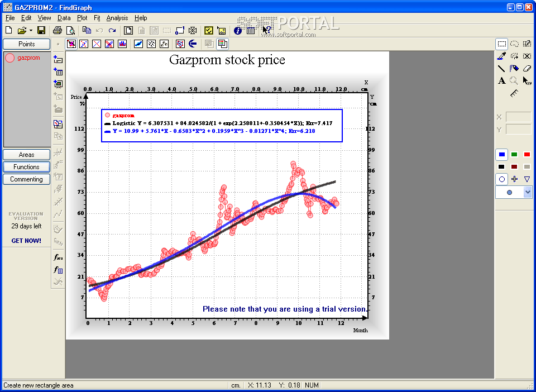Toggle the colored list window icon
536x392 pixels.
coord(223,44)
